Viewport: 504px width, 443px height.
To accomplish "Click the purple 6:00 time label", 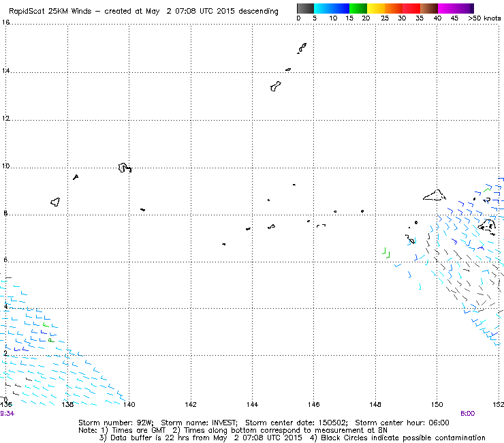I will (x=468, y=414).
